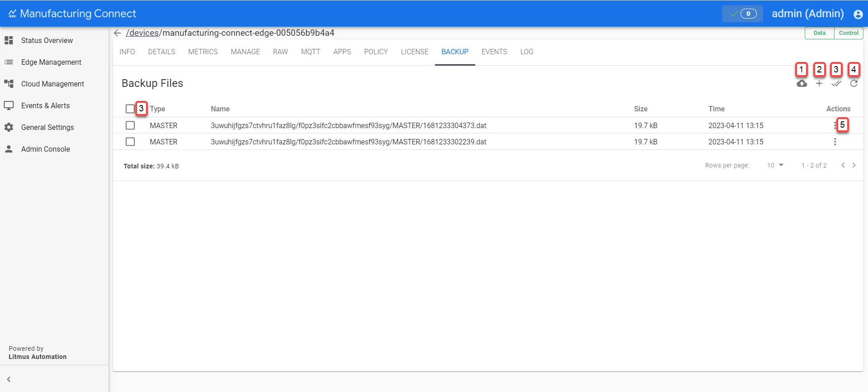Viewport: 868px width, 392px height.
Task: Open actions menu for the 1681233302239.dat backup
Action: (835, 142)
